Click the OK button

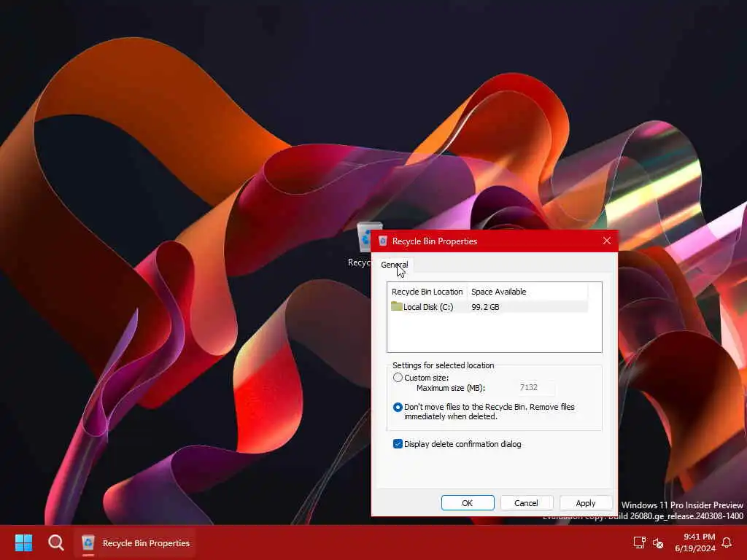click(x=468, y=503)
